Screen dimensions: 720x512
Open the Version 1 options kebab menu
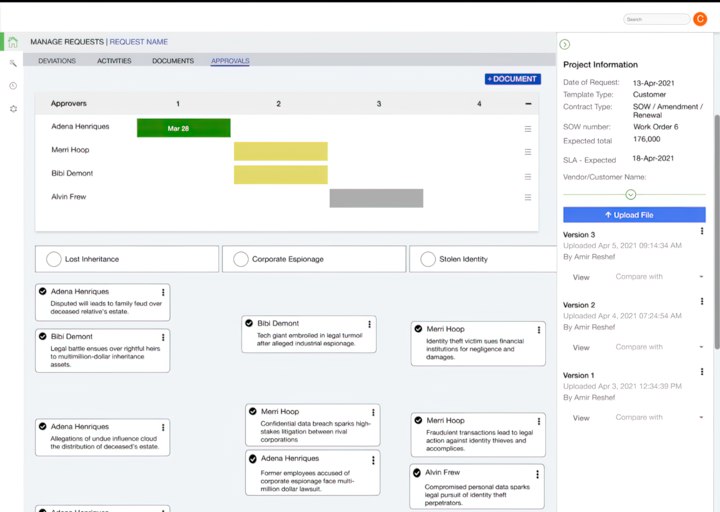click(702, 372)
